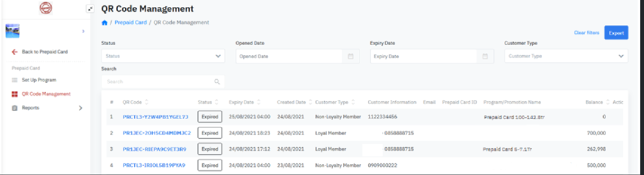Sort the table by Balance column
The image size is (644, 175).
[607, 102]
